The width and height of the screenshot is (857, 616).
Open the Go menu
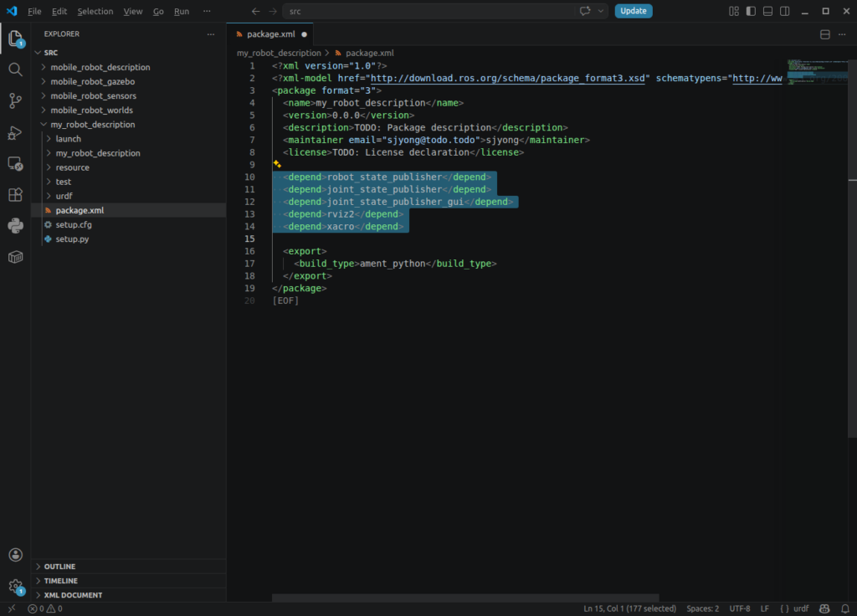[158, 11]
